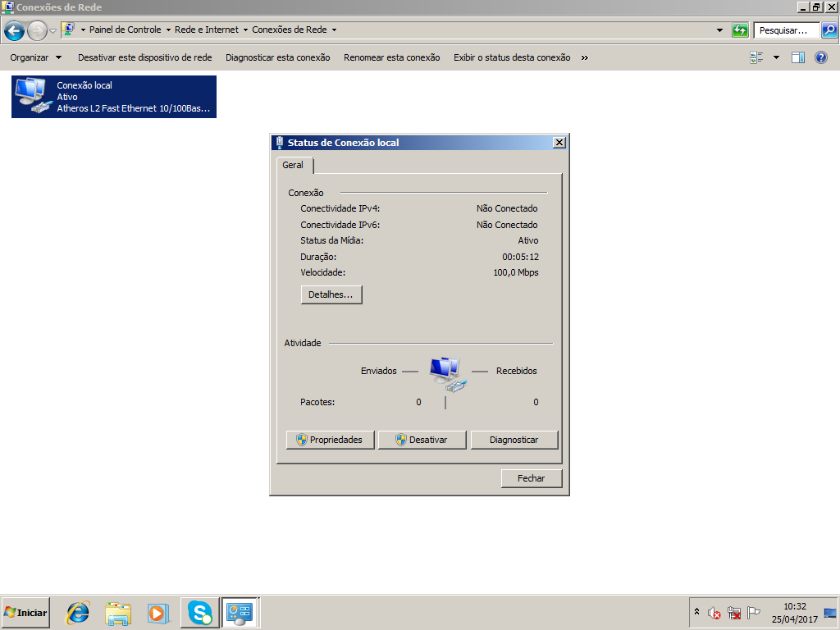Open Rede e Internet breadcrumb

tap(206, 30)
